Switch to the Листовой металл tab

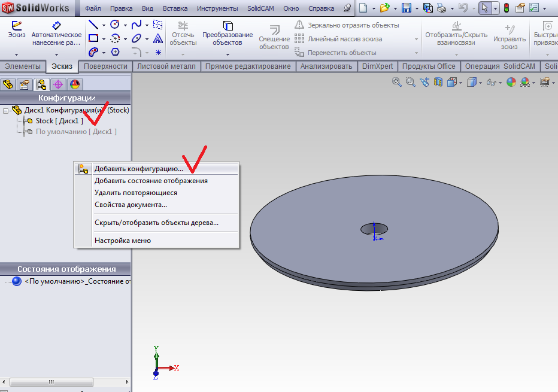166,66
